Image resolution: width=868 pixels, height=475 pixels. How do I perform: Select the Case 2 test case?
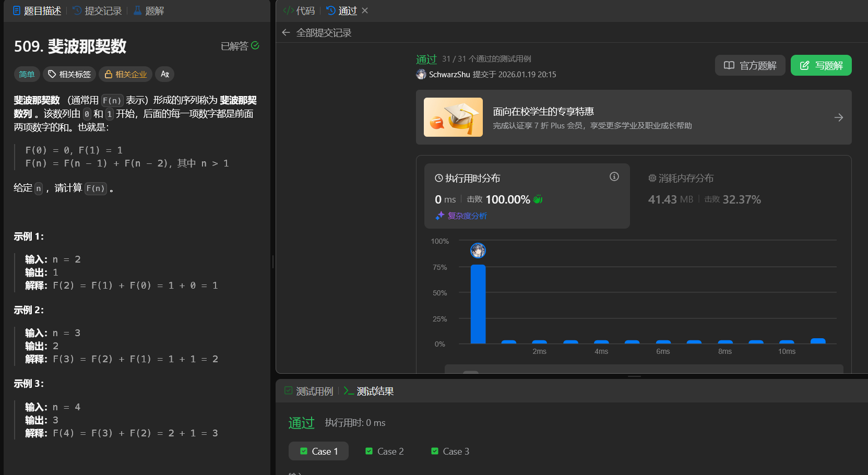point(385,451)
